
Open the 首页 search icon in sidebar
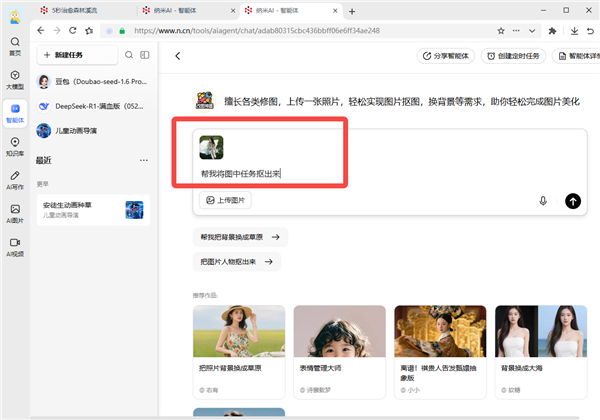15,46
